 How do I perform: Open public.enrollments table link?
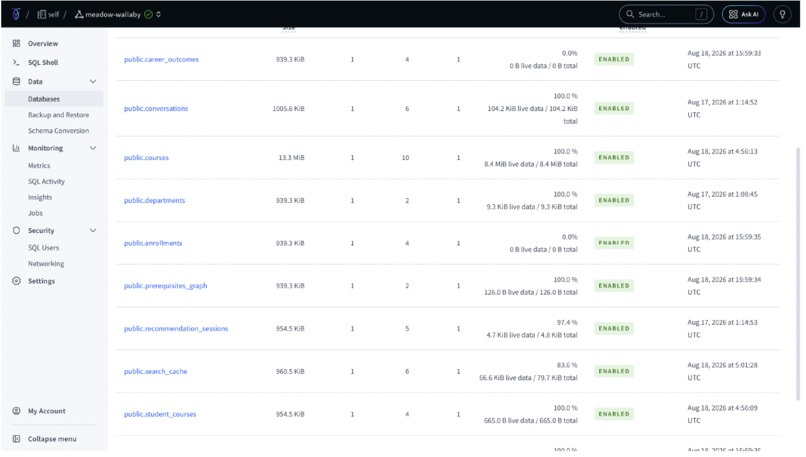[153, 243]
